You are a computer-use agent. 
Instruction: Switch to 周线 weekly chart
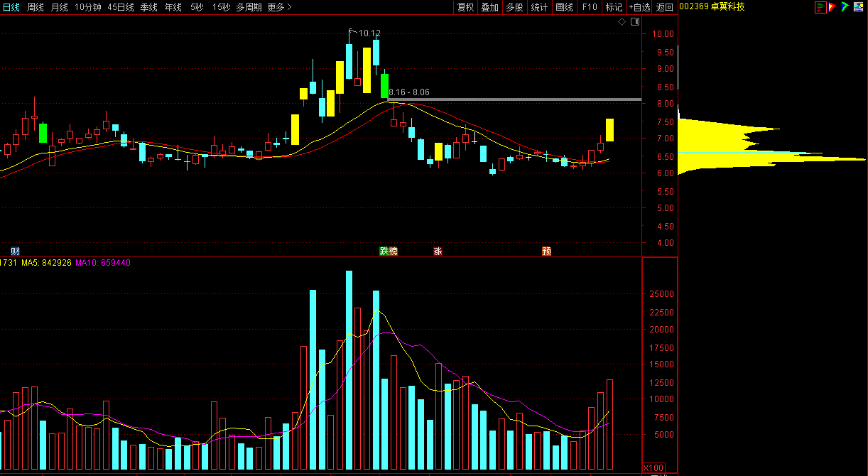point(36,7)
